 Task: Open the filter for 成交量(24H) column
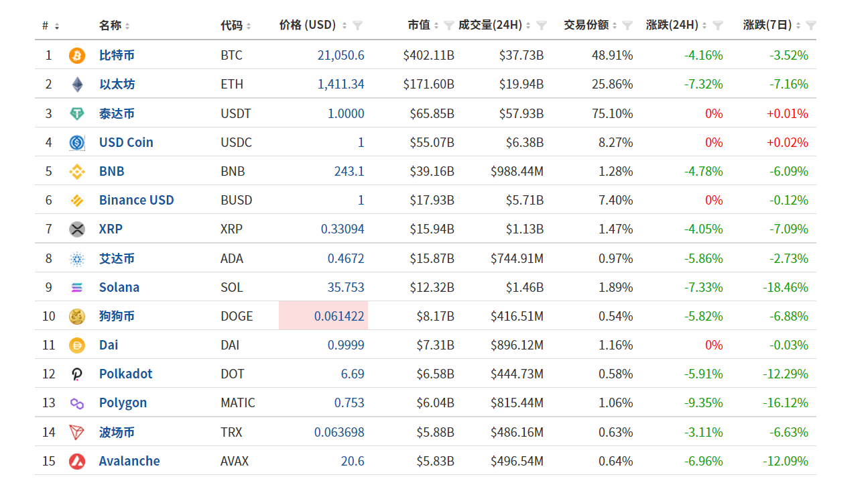pos(540,25)
